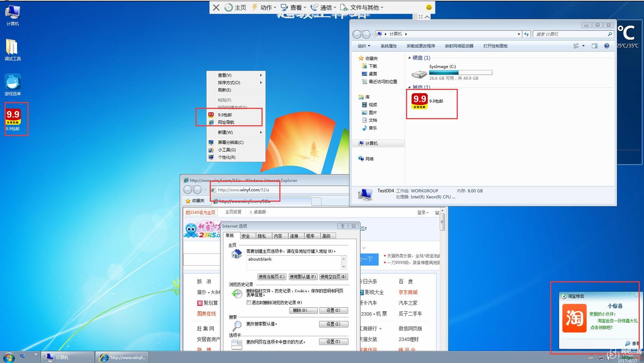The width and height of the screenshot is (644, 363).
Task: Click 设置(S) button for browsing history
Action: tap(334, 311)
